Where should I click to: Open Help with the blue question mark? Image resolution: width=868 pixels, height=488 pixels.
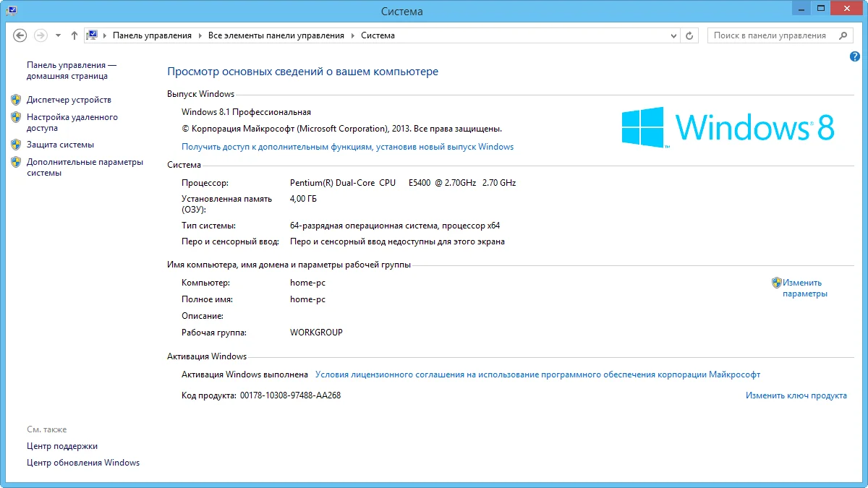(x=855, y=56)
